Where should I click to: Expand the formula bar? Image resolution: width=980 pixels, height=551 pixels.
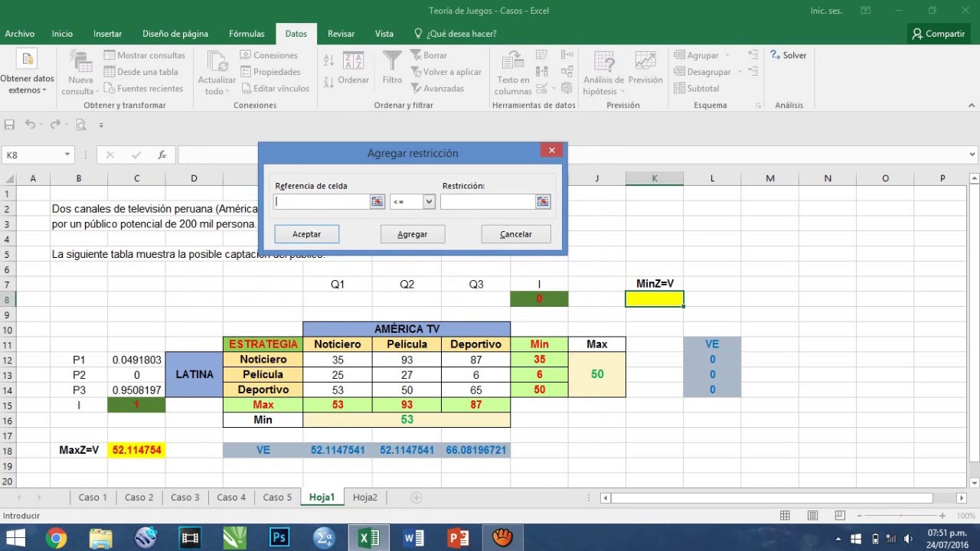(x=973, y=155)
